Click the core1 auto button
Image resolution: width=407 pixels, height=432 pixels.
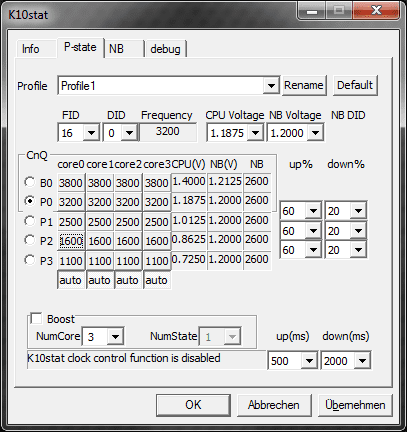[100, 280]
